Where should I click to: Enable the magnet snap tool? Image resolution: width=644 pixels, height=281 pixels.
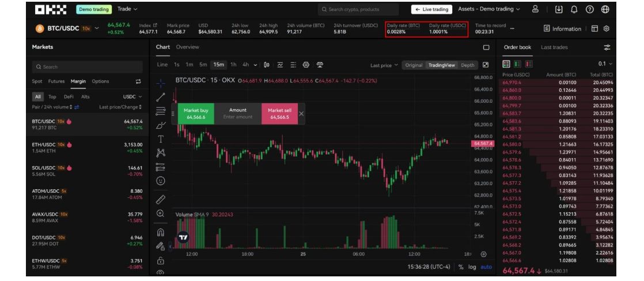coord(161,233)
